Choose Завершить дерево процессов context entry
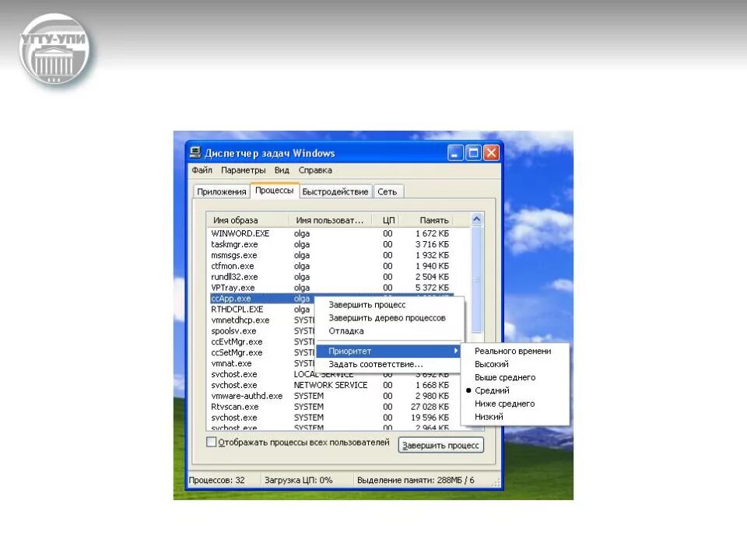This screenshot has height=560, width=747. click(x=388, y=317)
